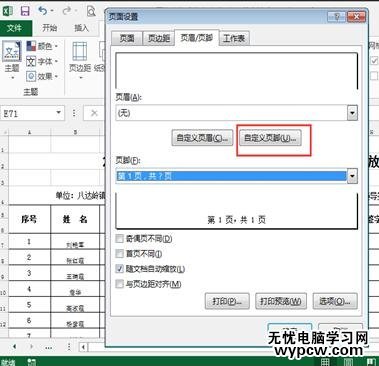Expand the 效果 dropdown arrow

coord(56,77)
